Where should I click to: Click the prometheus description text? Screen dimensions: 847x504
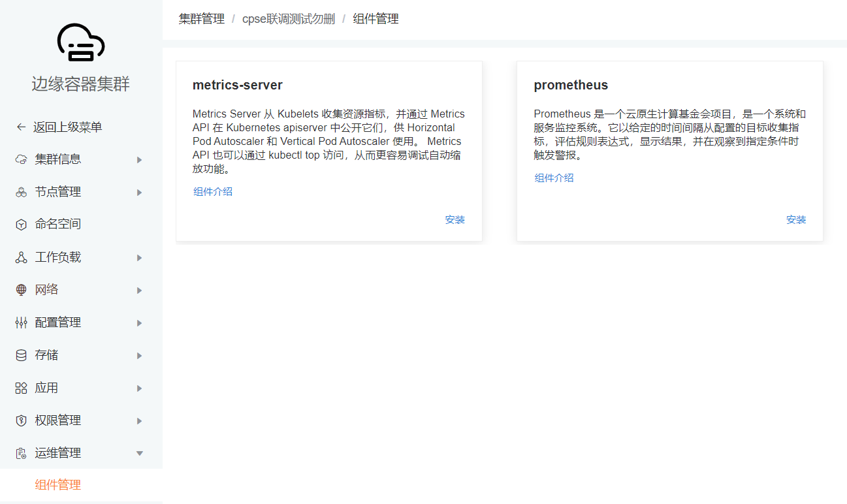(670, 134)
